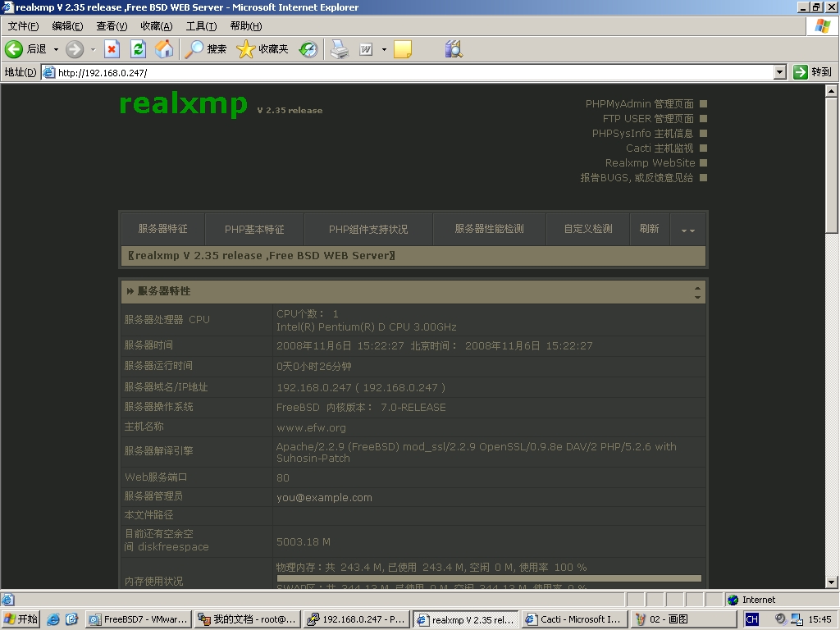Click the tray icon next to CH indicator
This screenshot has width=840, height=630.
pos(780,619)
